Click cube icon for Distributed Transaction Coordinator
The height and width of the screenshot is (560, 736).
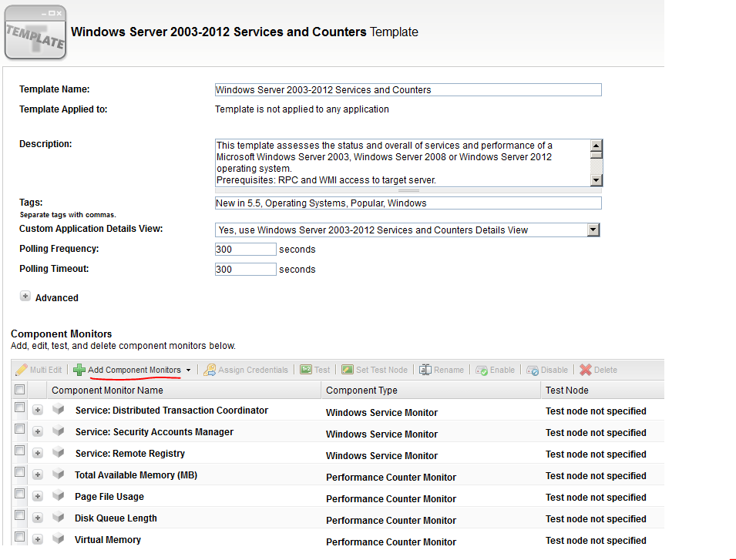(59, 409)
